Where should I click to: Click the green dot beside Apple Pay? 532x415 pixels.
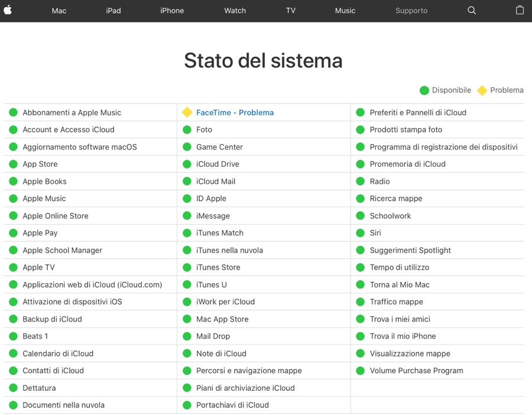pos(13,233)
